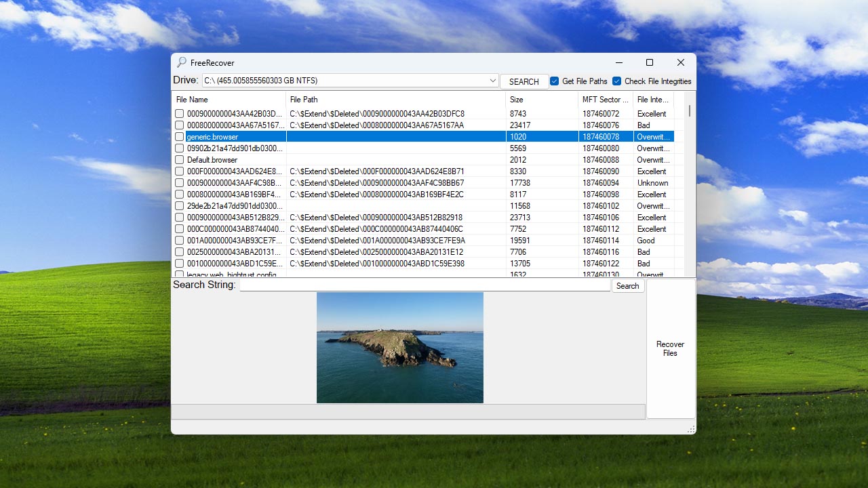
Task: Maximize the FreeRecover window
Action: point(649,62)
